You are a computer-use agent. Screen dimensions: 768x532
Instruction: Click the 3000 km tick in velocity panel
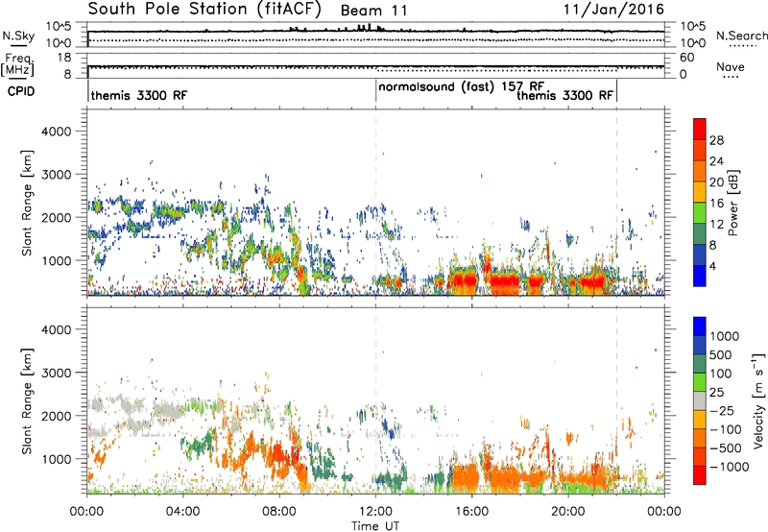pyautogui.click(x=57, y=373)
